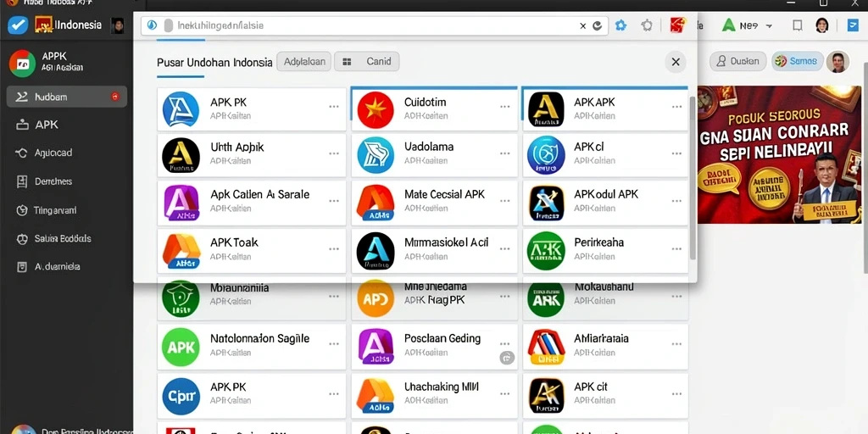Image resolution: width=868 pixels, height=434 pixels.
Task: Open the three-dot menu for APKodul APK
Action: tap(676, 202)
